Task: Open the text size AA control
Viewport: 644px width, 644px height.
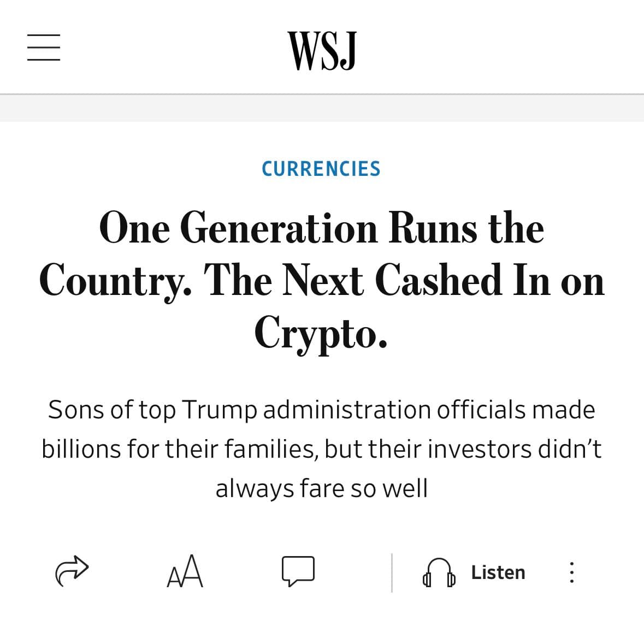Action: pyautogui.click(x=185, y=571)
